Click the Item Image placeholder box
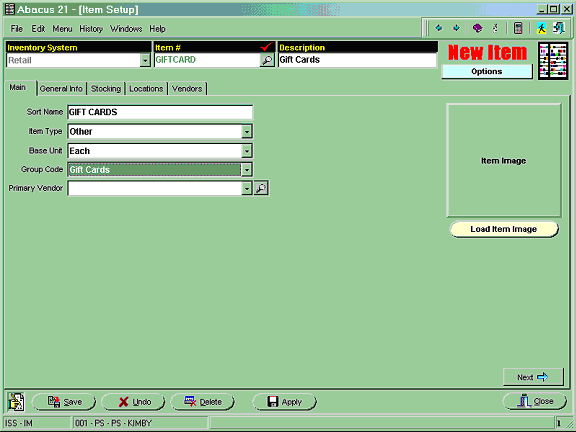Screen dimensions: 576x432 click(504, 161)
